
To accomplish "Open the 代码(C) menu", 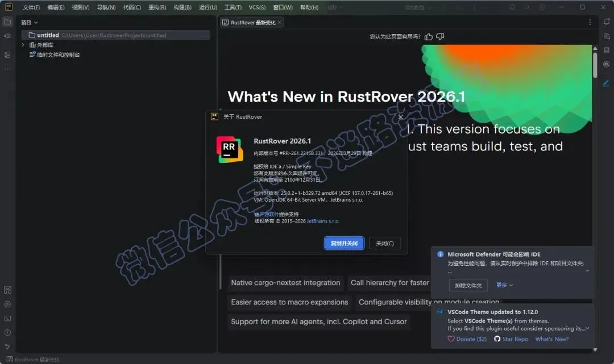I will point(131,7).
